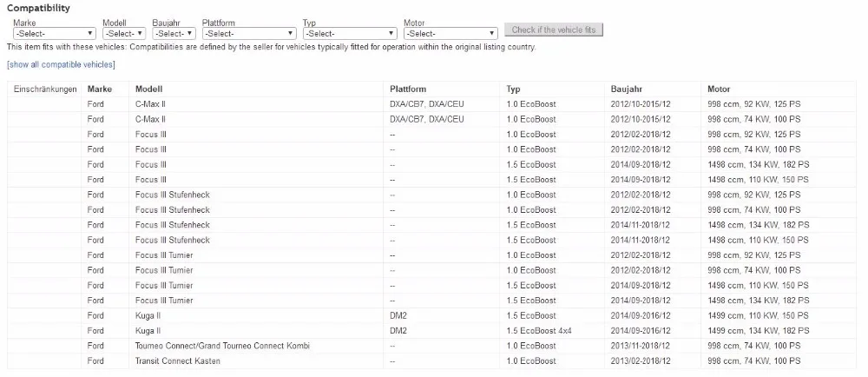Select the Compatibility section heading
This screenshot has width=868, height=377.
pos(39,9)
